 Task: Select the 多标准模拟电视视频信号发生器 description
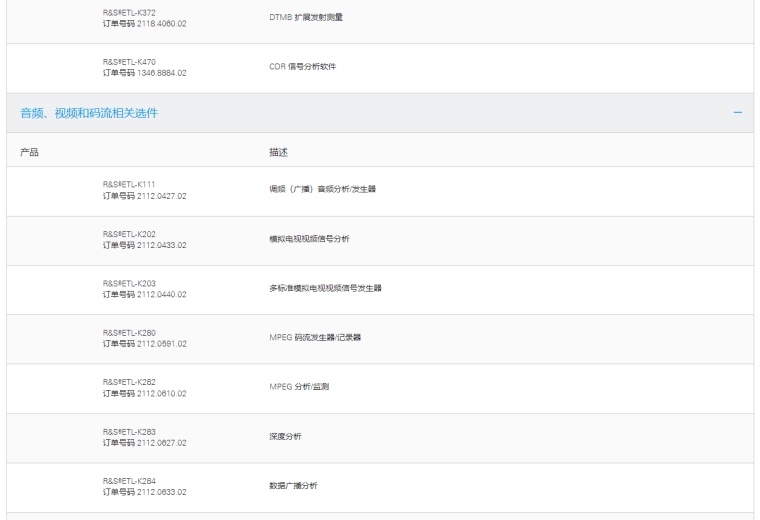coord(326,289)
